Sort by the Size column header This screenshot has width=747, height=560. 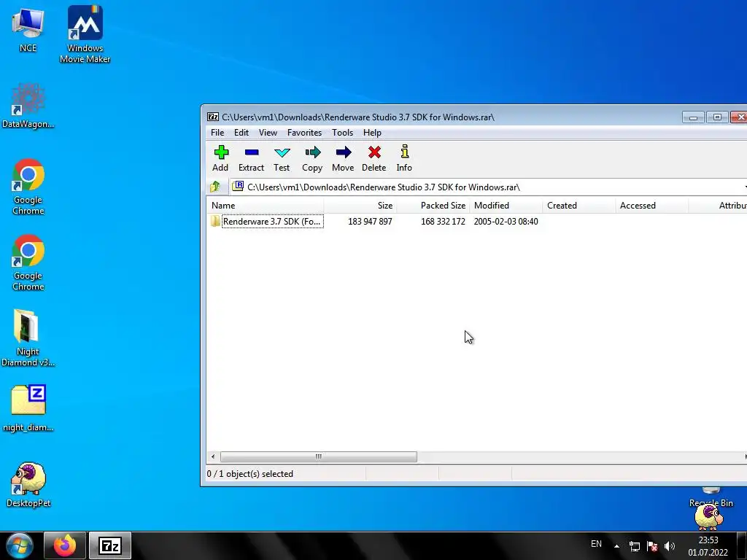click(x=360, y=205)
